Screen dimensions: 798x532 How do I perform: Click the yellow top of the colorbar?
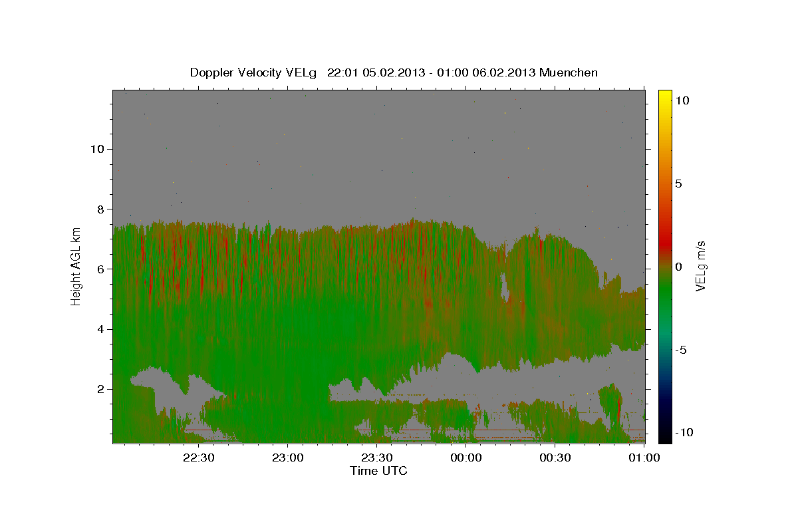664,94
